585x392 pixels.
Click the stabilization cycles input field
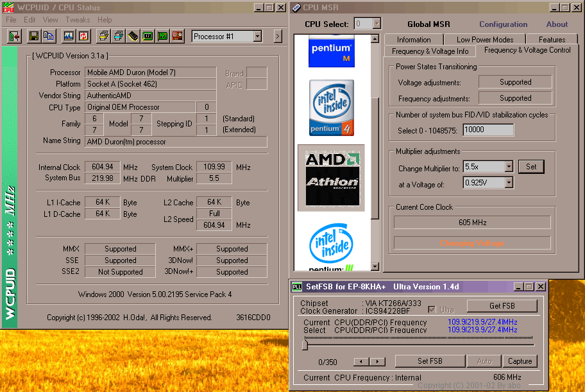click(487, 130)
